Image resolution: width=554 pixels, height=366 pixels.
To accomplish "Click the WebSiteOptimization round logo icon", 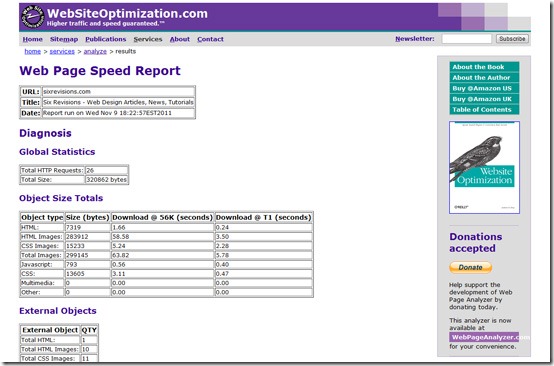I will pyautogui.click(x=33, y=17).
